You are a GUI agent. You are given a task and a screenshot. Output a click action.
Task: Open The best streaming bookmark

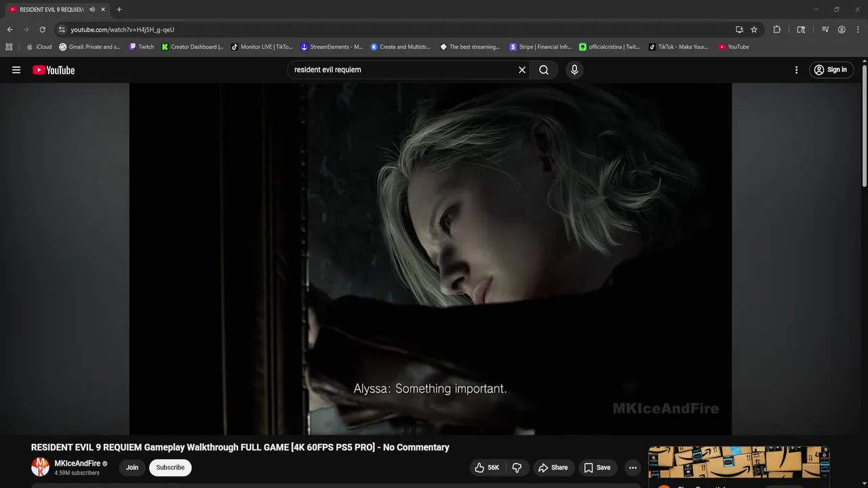(x=470, y=47)
